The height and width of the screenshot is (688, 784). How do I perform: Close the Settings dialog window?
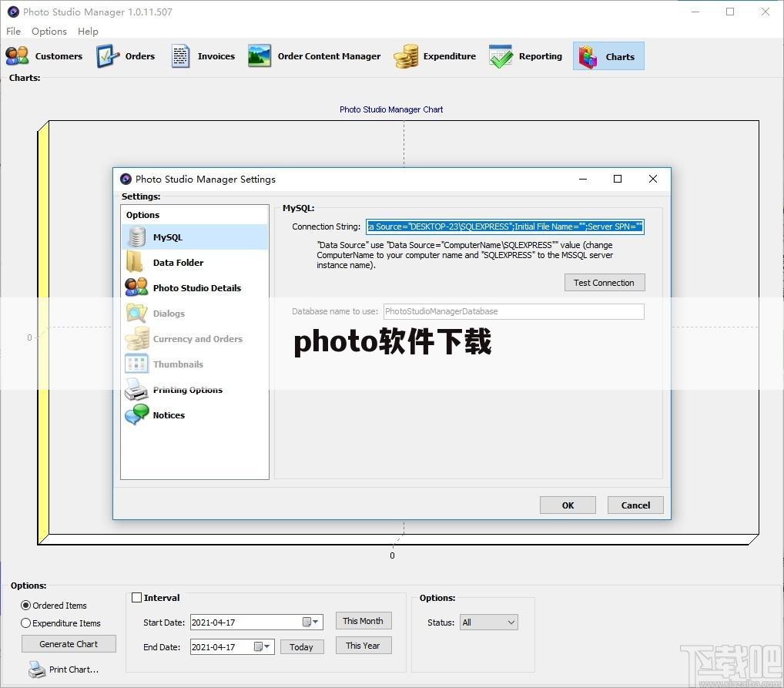coord(652,179)
